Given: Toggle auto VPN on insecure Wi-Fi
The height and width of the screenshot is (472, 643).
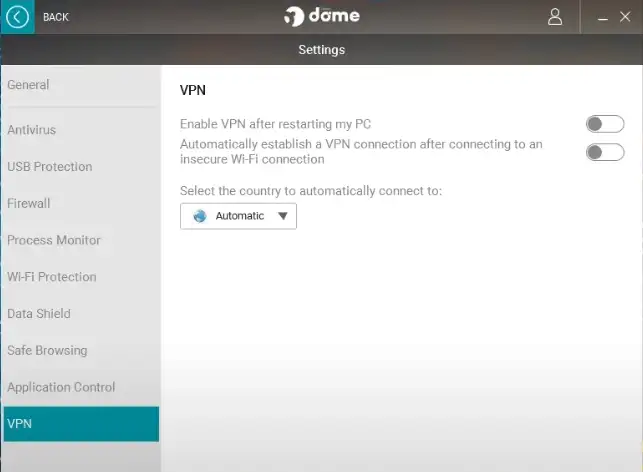Looking at the screenshot, I should point(605,152).
